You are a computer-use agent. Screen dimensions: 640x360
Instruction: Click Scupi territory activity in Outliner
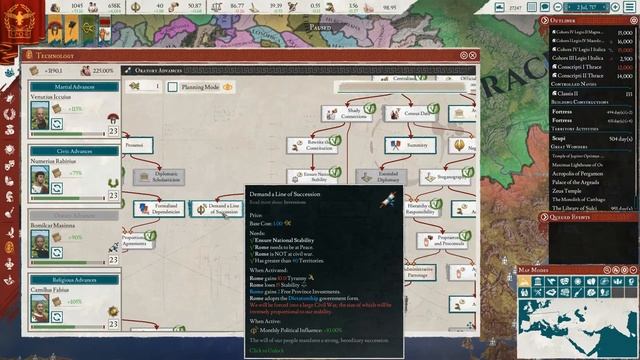click(592, 138)
